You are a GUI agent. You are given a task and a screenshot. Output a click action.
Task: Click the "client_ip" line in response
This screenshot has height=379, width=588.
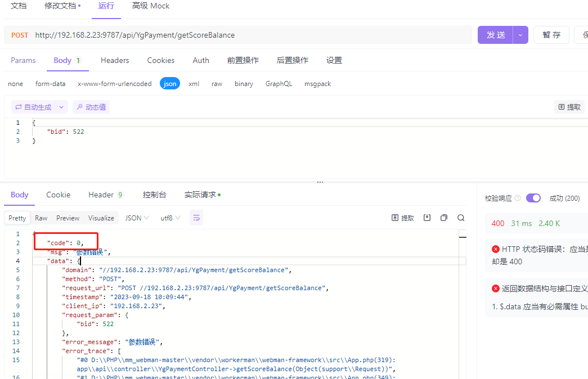click(114, 306)
